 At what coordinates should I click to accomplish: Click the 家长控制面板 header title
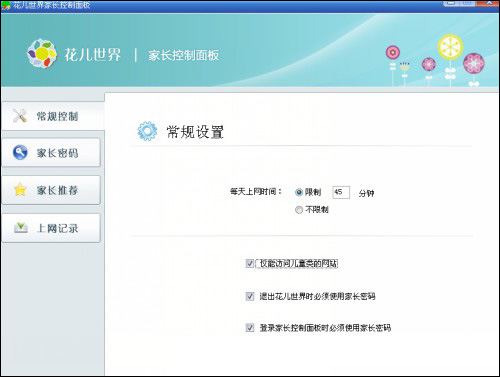184,55
